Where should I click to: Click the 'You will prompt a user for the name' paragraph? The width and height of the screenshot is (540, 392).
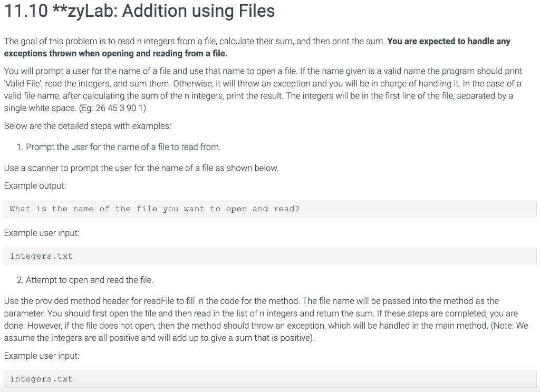point(263,90)
